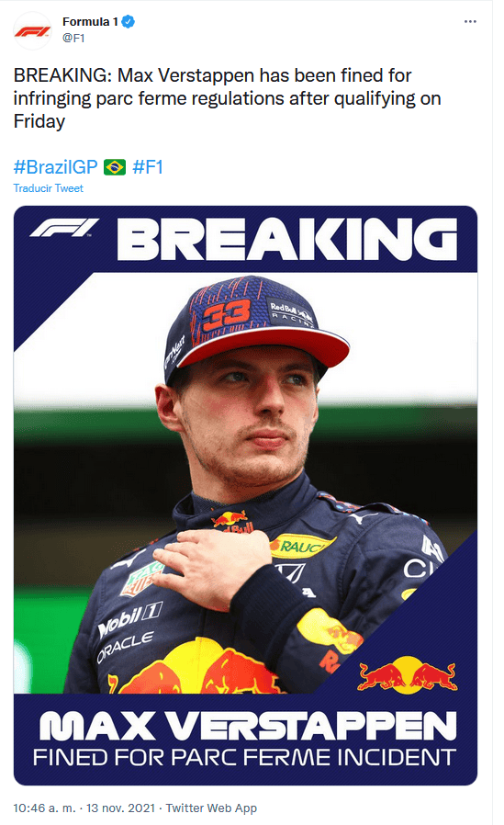
Task: Click the BREAKING headline in the image
Action: tap(287, 240)
